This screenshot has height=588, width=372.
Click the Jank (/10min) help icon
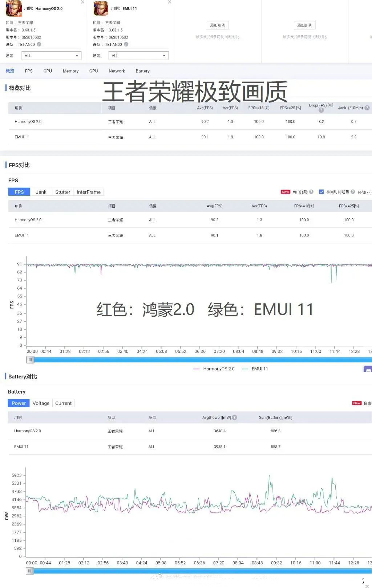pos(367,108)
